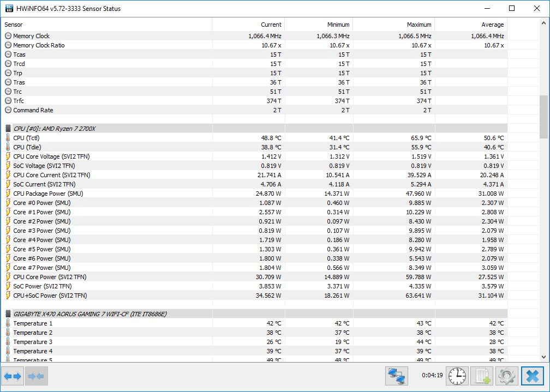The height and width of the screenshot is (392, 550).
Task: Click Trfc timing clock icon
Action: [x=8, y=101]
